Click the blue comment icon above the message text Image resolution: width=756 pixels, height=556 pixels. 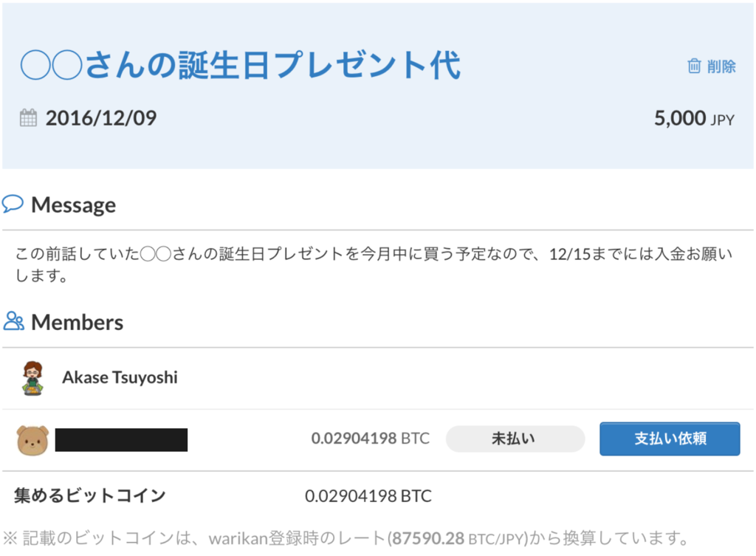[13, 203]
